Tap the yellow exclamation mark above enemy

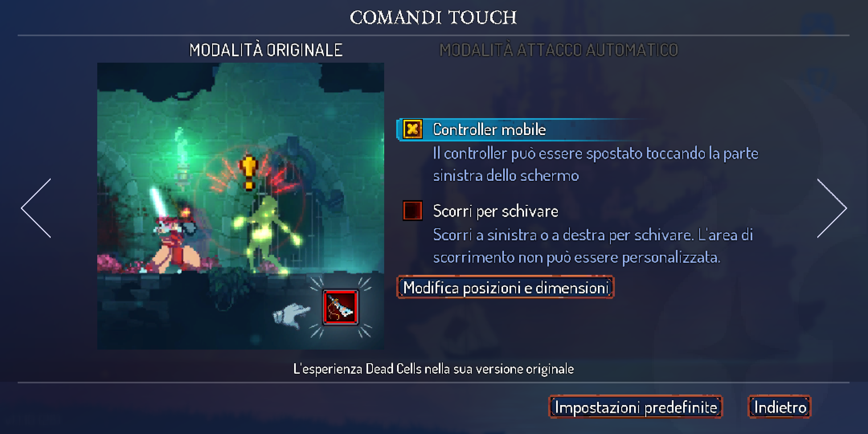[x=248, y=173]
